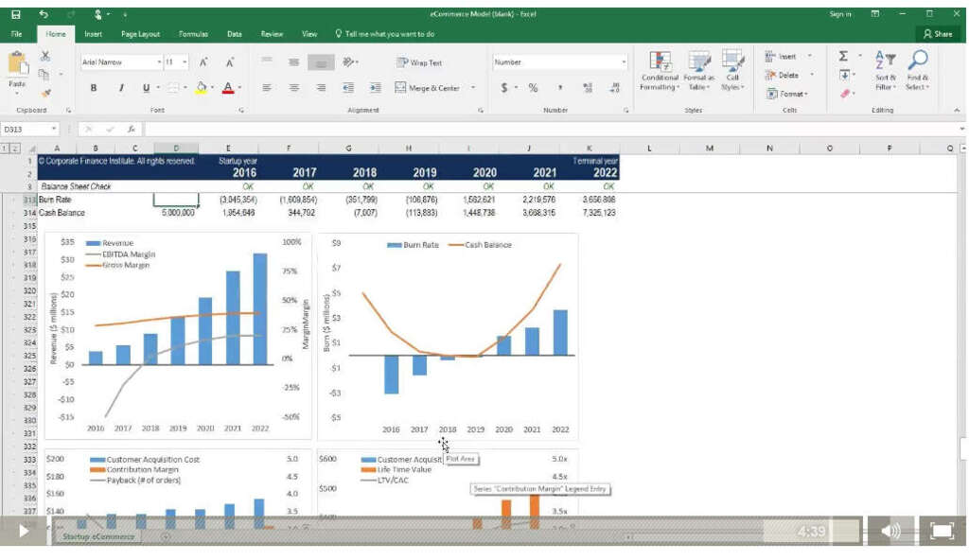Open the Page Layout tab
This screenshot has width=969, height=560.
coord(141,34)
